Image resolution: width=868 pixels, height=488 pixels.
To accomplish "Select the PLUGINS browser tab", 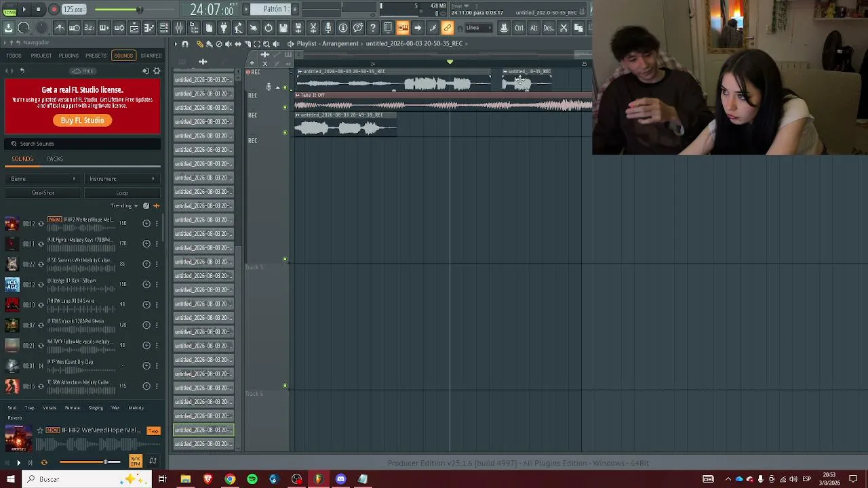I will click(68, 56).
